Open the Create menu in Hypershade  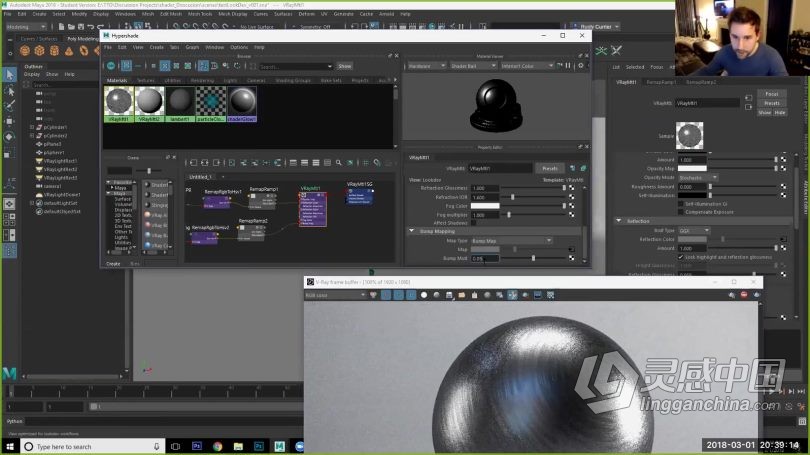157,47
